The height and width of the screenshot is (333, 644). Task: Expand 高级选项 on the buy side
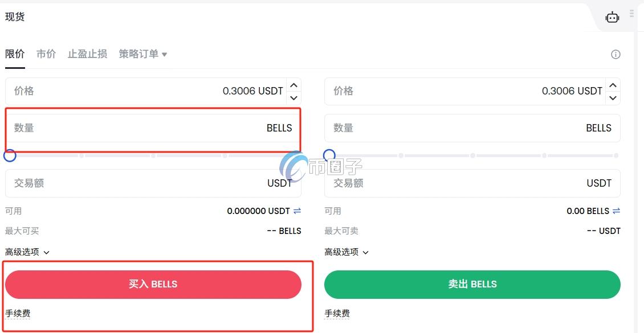click(27, 252)
